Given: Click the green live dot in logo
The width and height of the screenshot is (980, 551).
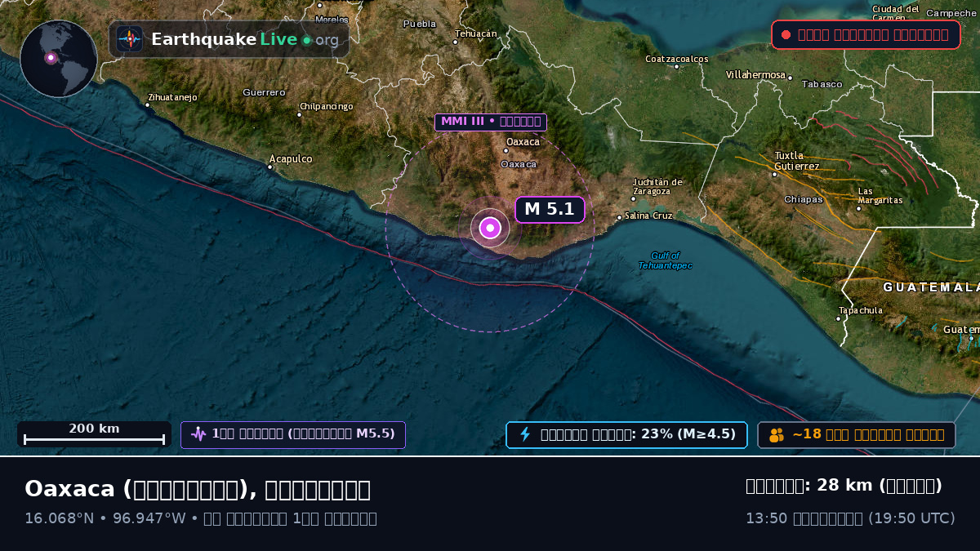Looking at the screenshot, I should pos(306,40).
